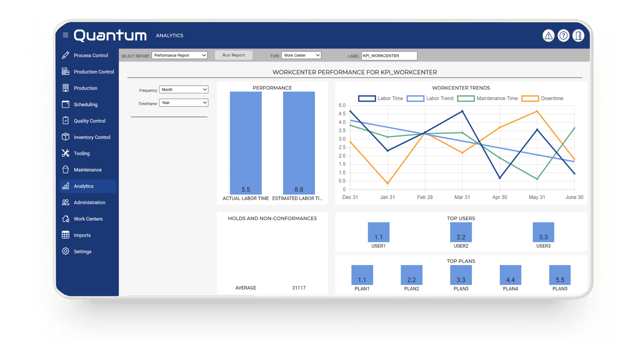
Task: Open the Select Report dropdown
Action: (x=179, y=55)
